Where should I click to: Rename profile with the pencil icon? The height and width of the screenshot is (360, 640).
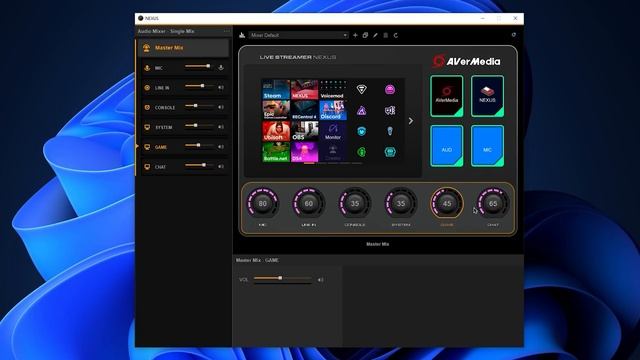tap(375, 36)
